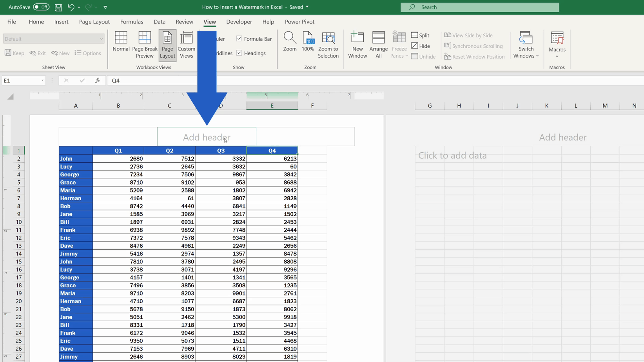
Task: Uncheck the Formula Bar checkbox
Action: [x=239, y=39]
